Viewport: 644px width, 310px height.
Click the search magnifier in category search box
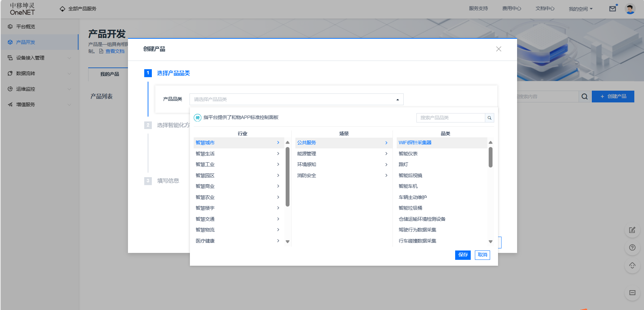489,118
